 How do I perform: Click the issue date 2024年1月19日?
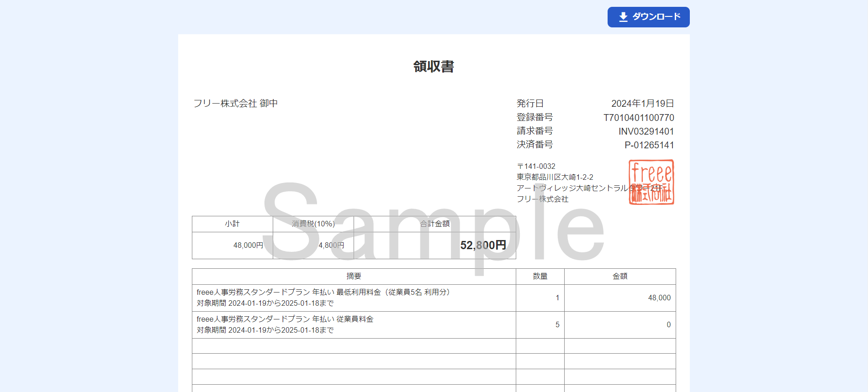click(643, 104)
